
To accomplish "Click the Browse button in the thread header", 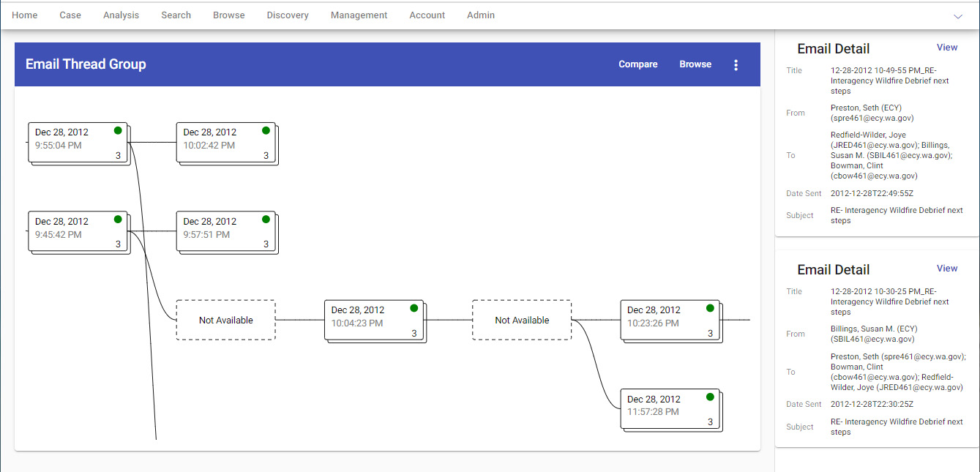I will point(695,64).
